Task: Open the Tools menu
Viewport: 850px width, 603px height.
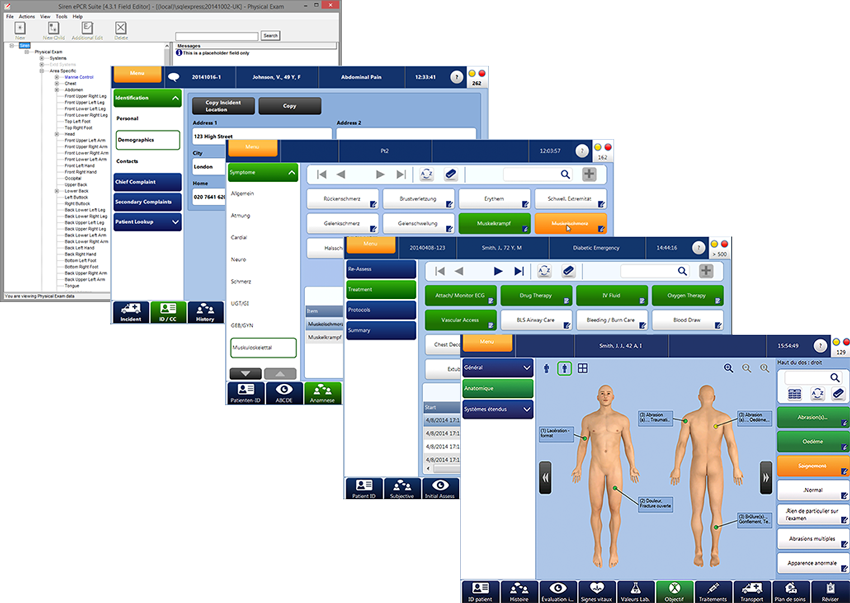Action: (x=61, y=16)
